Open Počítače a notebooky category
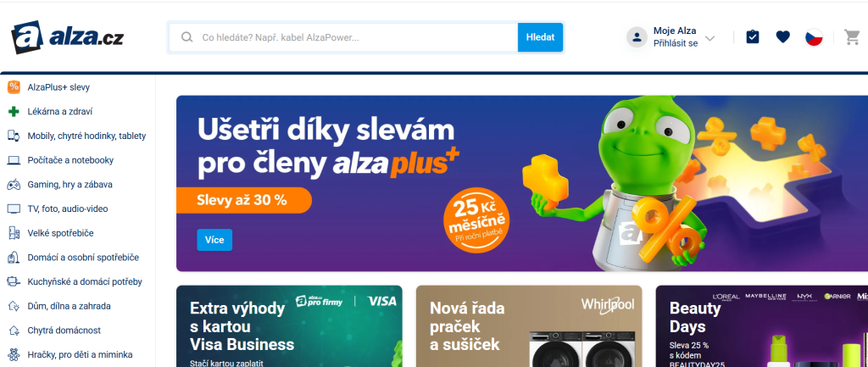 [x=70, y=160]
